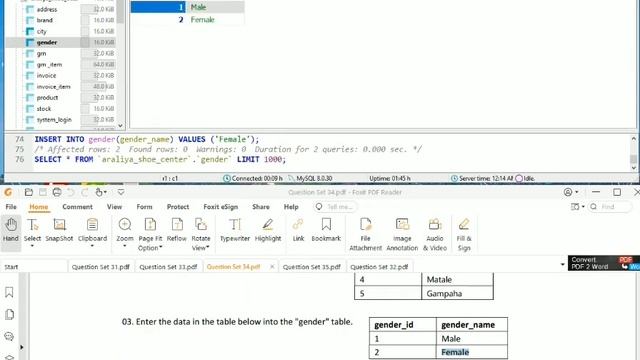Open the ribbon display mode dropdown

[578, 207]
